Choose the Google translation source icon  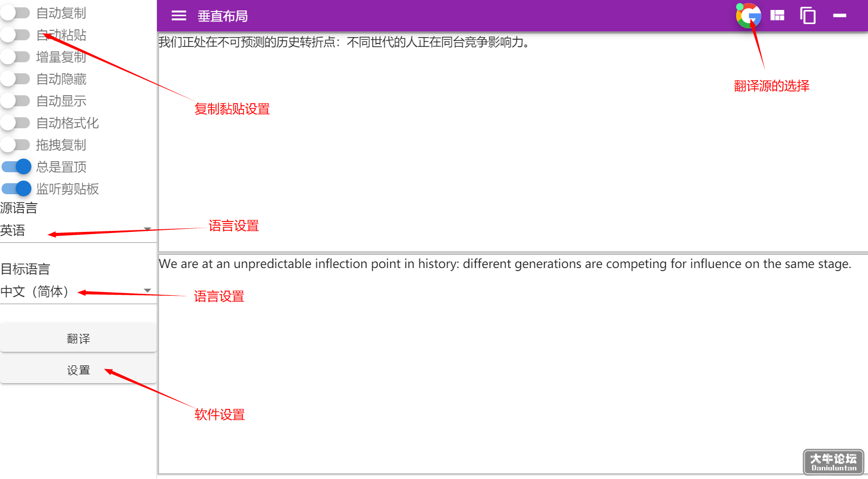point(749,16)
